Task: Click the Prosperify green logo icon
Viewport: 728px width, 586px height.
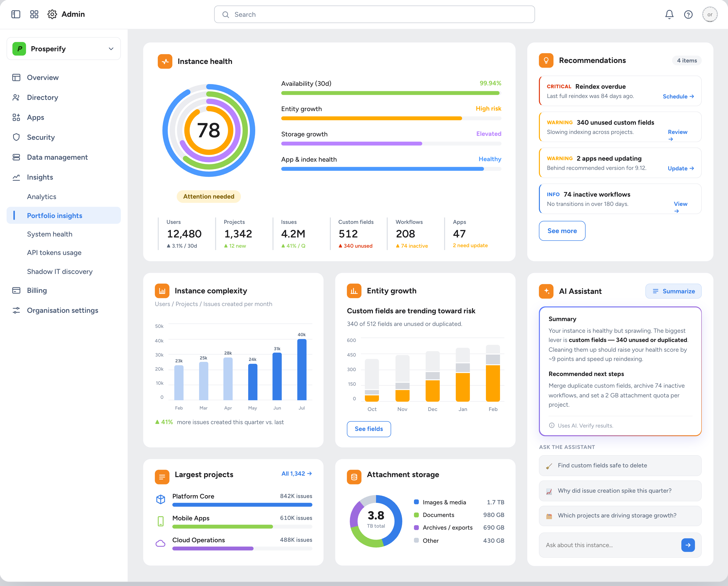Action: click(19, 49)
